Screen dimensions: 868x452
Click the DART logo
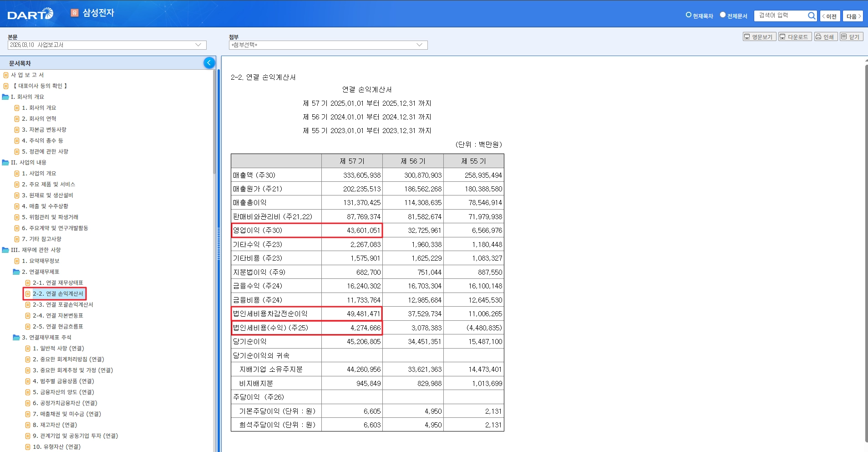(30, 14)
